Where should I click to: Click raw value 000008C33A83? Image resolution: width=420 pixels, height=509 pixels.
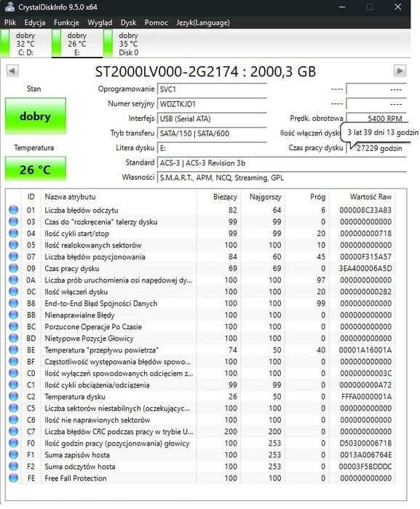(x=365, y=210)
